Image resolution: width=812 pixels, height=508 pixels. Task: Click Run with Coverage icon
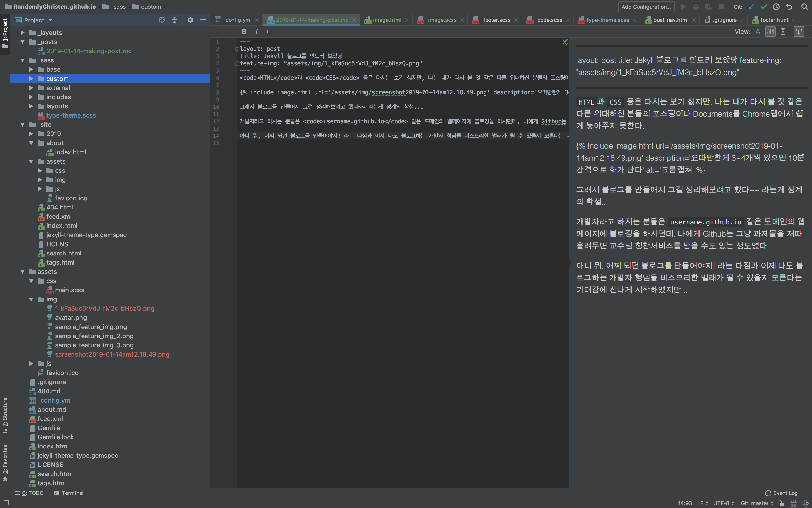tap(708, 7)
